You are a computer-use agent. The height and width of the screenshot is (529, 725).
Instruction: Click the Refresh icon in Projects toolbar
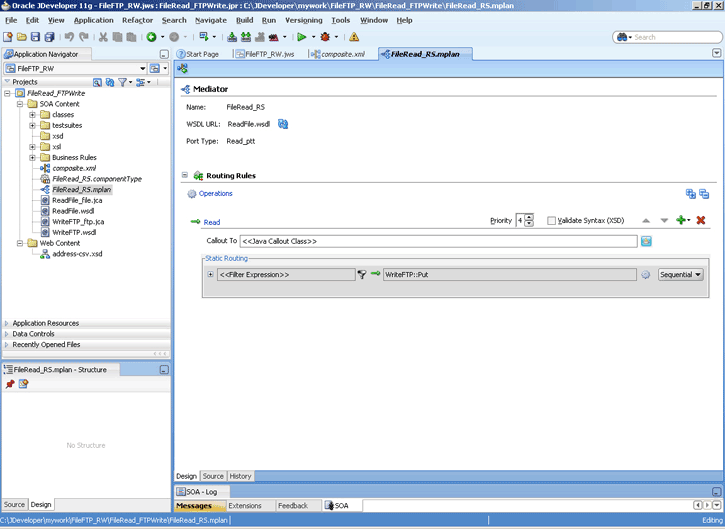[x=110, y=82]
